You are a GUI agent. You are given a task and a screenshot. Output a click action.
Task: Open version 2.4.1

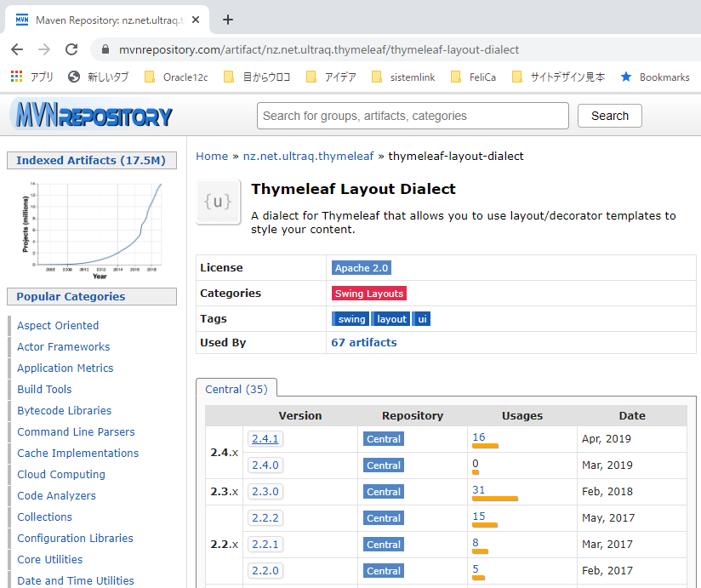point(265,438)
